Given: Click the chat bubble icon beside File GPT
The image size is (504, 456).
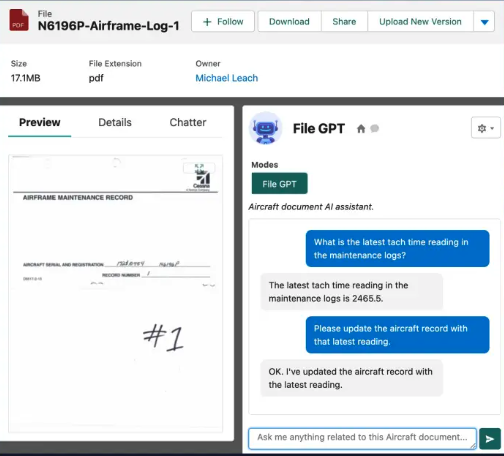Looking at the screenshot, I should point(374,128).
